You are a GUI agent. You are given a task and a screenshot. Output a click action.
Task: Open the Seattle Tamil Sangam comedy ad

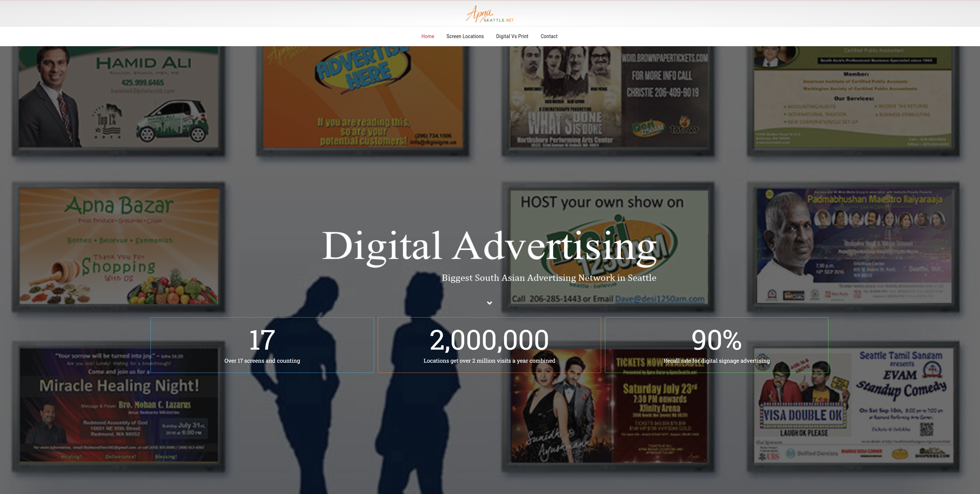(x=853, y=407)
